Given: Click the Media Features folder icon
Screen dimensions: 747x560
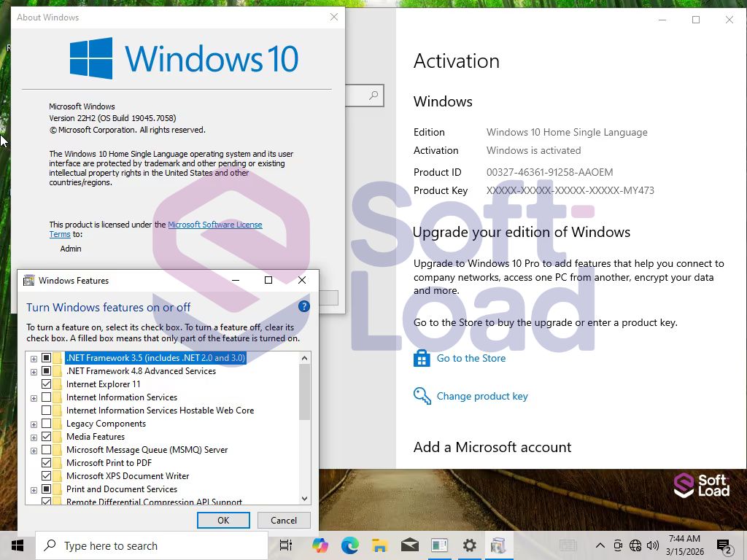Looking at the screenshot, I should 58,436.
